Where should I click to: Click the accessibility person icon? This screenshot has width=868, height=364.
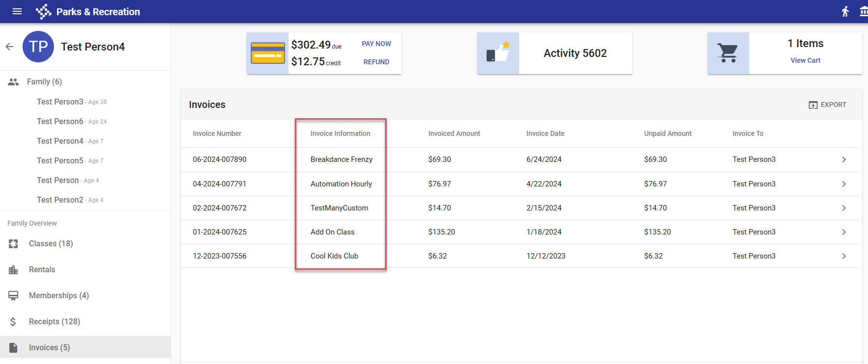pos(845,11)
